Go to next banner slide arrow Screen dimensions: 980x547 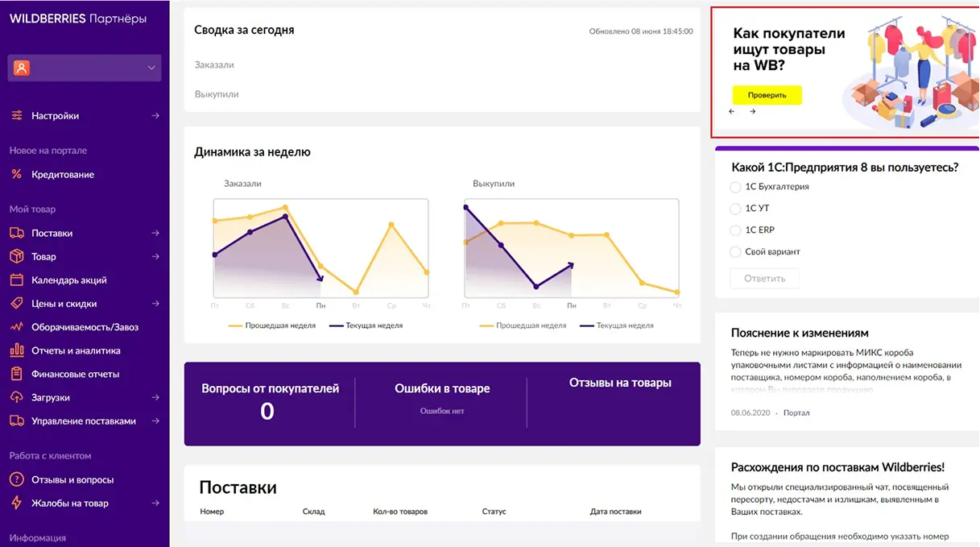tap(753, 112)
